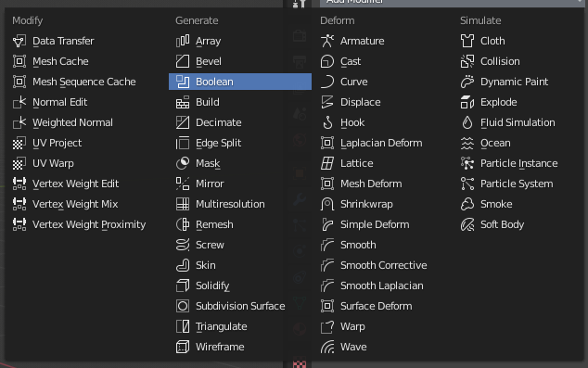Image resolution: width=588 pixels, height=368 pixels.
Task: Click the UV Project checker icon
Action: [x=19, y=143]
